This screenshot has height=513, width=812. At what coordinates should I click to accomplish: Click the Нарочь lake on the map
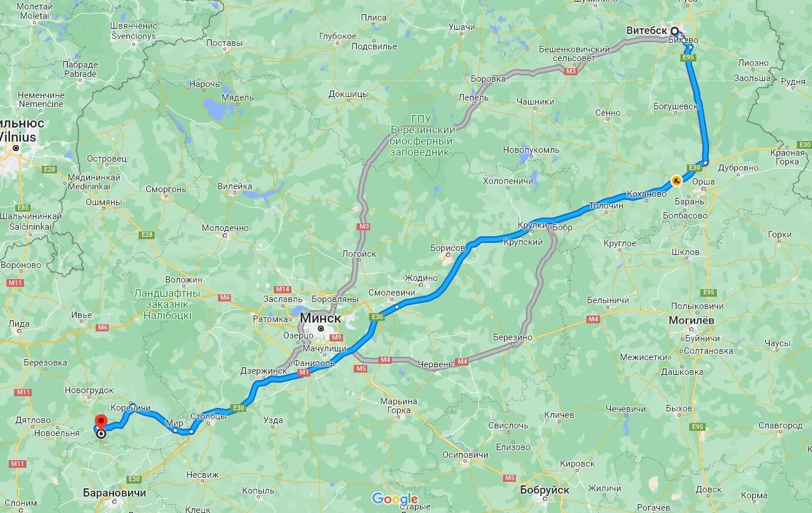pyautogui.click(x=215, y=109)
